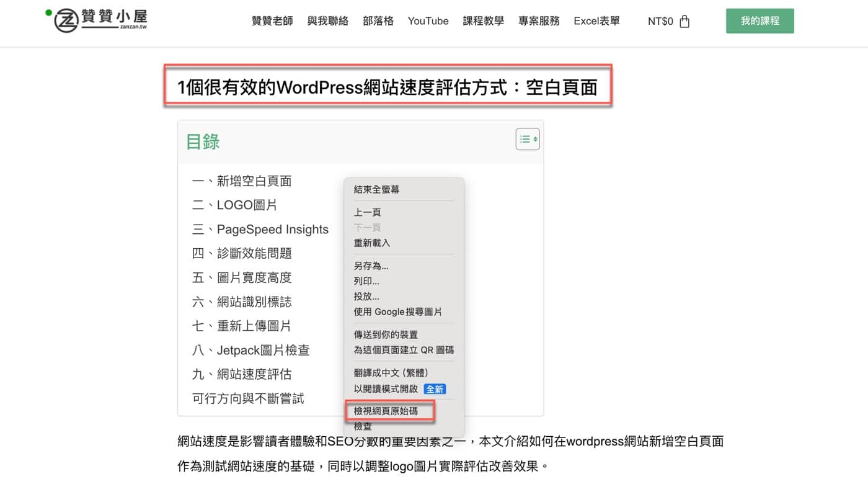This screenshot has height=479, width=868.
Task: Open 贊贊老師 nav menu item
Action: [x=272, y=21]
